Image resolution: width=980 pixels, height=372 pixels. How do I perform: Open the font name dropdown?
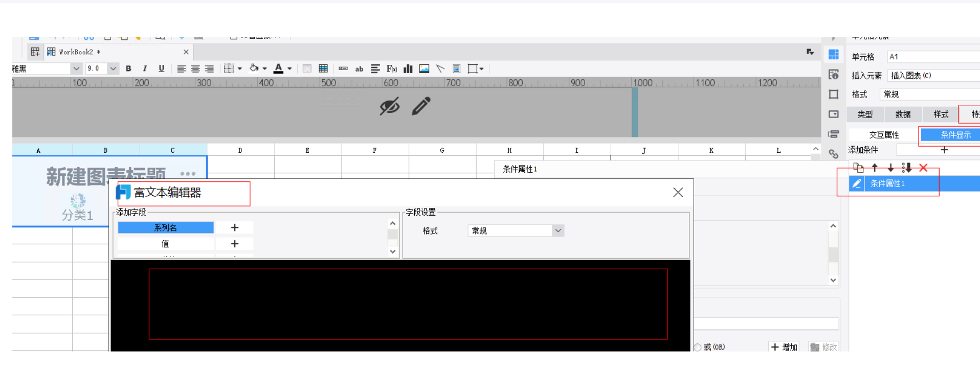pos(76,68)
